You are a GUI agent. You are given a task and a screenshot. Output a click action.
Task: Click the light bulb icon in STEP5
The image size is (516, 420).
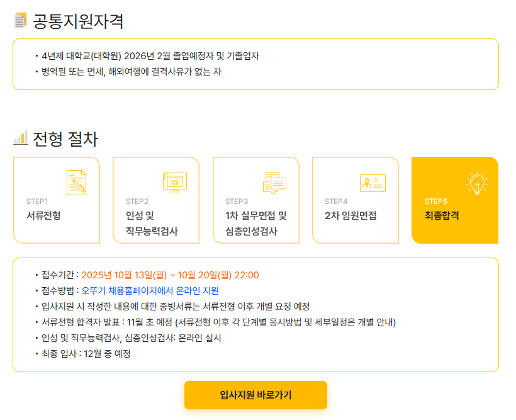click(477, 183)
